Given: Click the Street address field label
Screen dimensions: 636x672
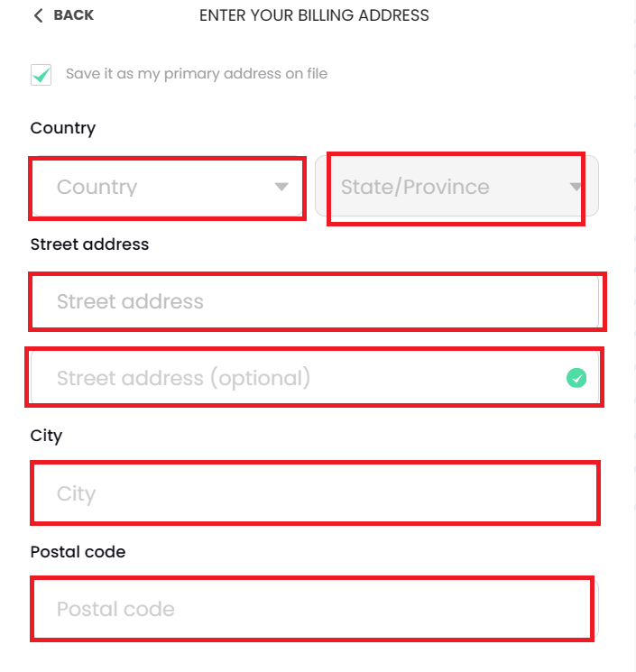Looking at the screenshot, I should point(89,244).
